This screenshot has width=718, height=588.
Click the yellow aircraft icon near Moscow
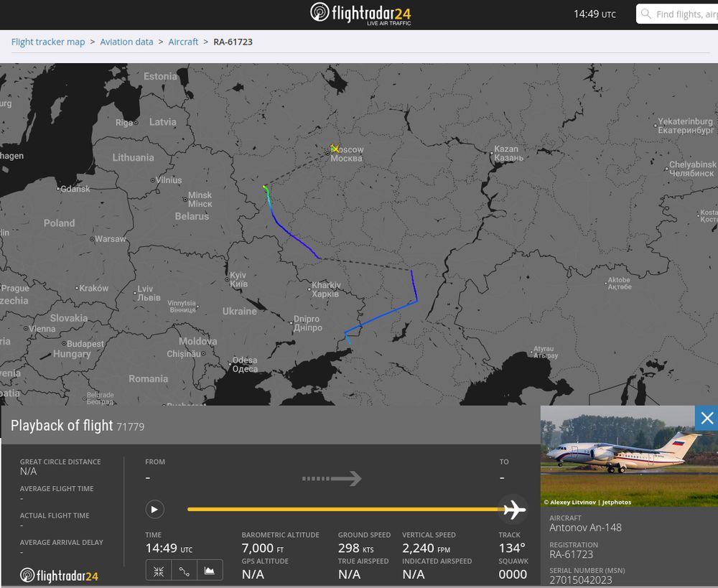click(x=335, y=149)
